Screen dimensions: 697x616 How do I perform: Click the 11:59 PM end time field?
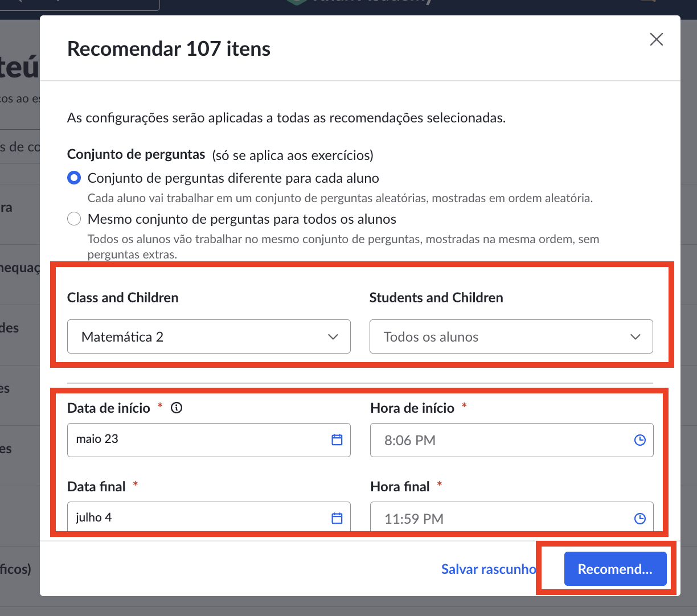point(512,516)
